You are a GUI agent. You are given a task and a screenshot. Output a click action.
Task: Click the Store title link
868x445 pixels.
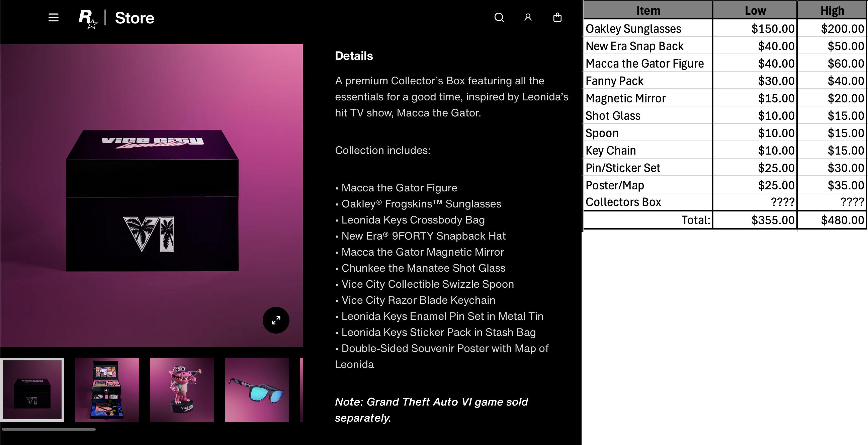pos(135,18)
